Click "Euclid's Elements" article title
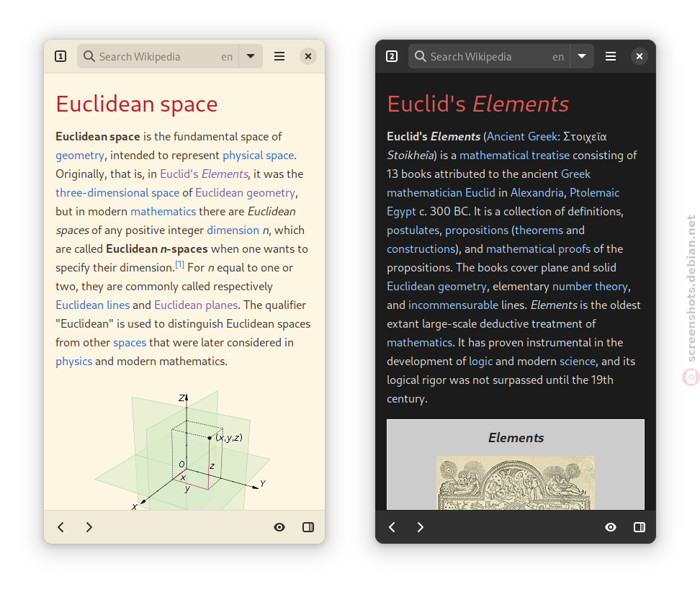 [x=477, y=104]
